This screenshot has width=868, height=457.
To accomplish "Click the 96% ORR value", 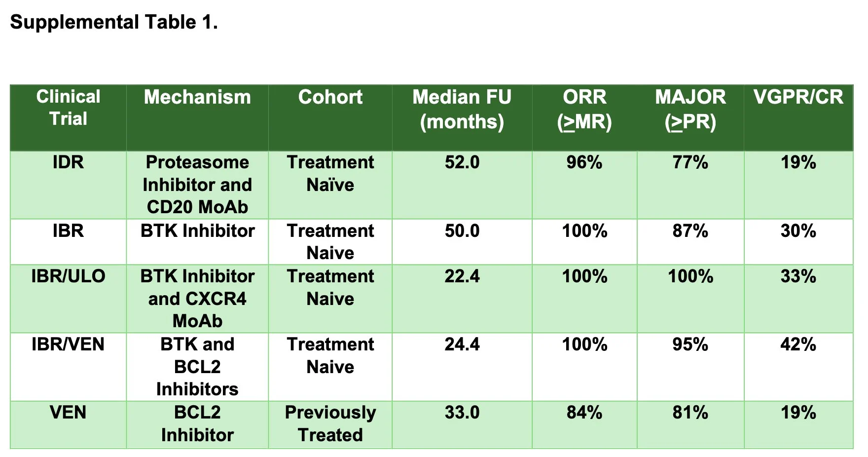I will [x=584, y=162].
